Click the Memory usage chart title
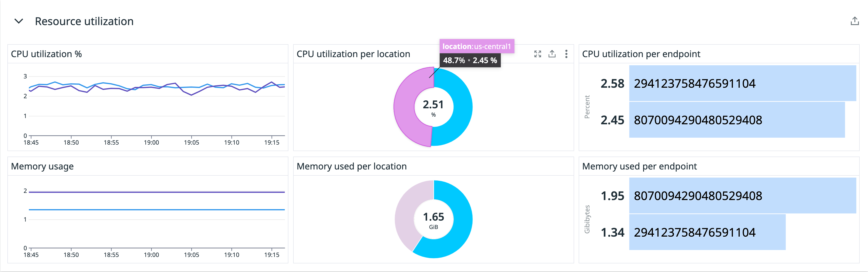Viewport: 868px width, 272px height. pos(42,166)
